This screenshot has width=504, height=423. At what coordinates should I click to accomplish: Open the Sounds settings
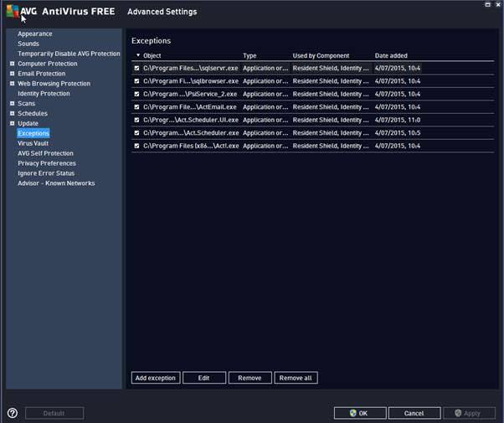click(x=28, y=44)
